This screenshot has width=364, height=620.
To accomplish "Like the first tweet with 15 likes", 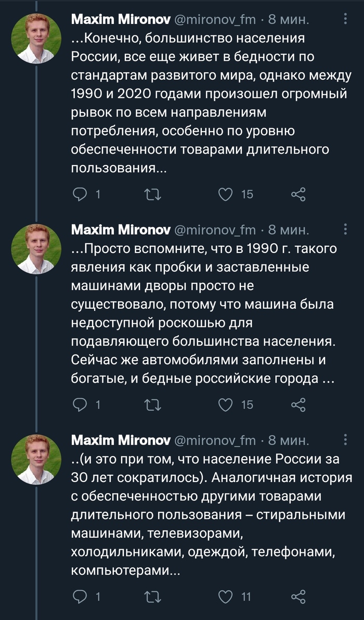I will pyautogui.click(x=225, y=194).
